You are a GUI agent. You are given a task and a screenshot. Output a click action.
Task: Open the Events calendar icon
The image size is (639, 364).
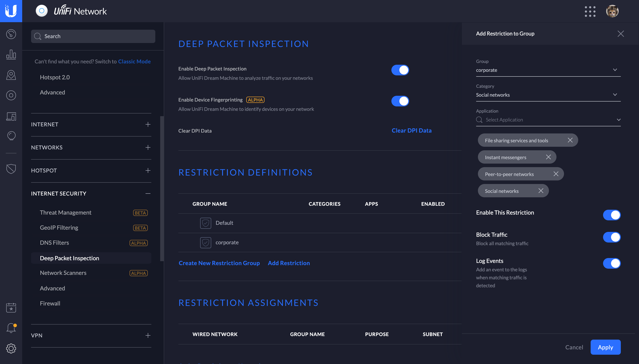coord(11,307)
